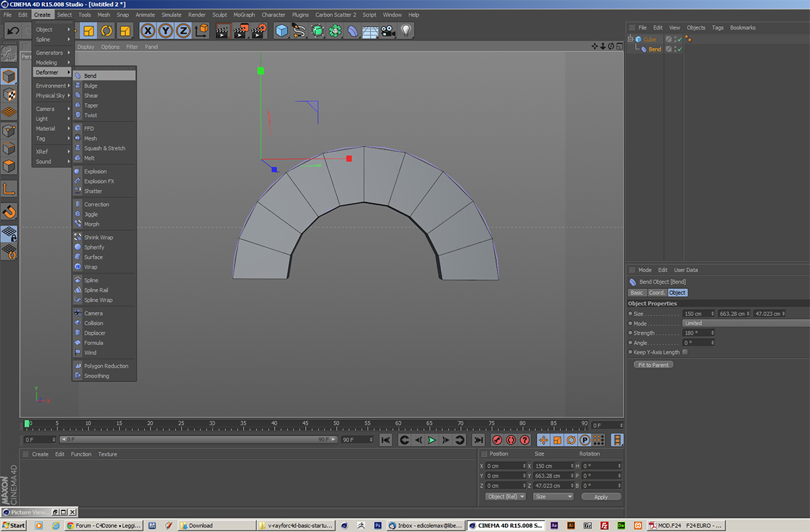Toggle the X-axis lock icon

(148, 31)
